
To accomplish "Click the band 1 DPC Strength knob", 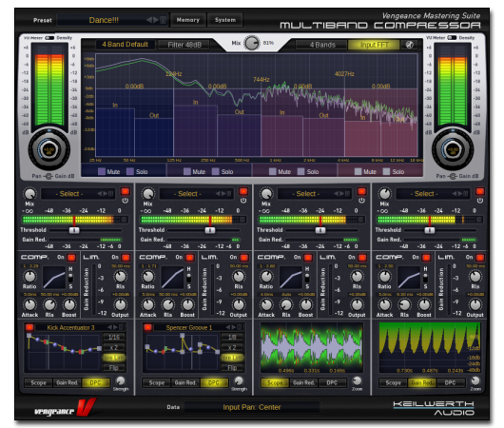I will (x=121, y=380).
